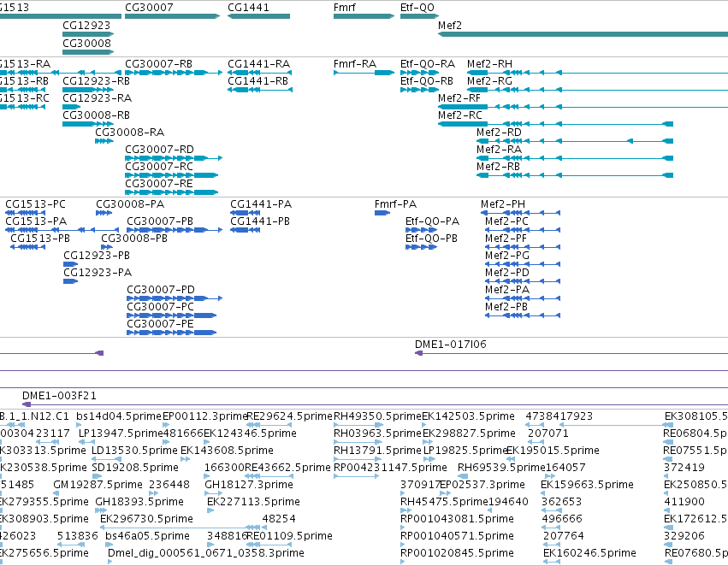
Task: Click transcript Mef2-RG
Action: coord(489,81)
